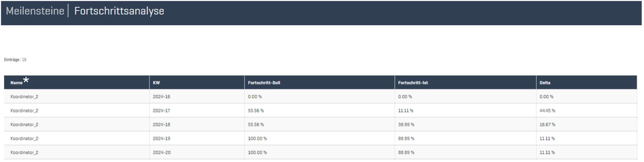Click the asterisk sort icon beside Name
The image size is (644, 162).
26,80
